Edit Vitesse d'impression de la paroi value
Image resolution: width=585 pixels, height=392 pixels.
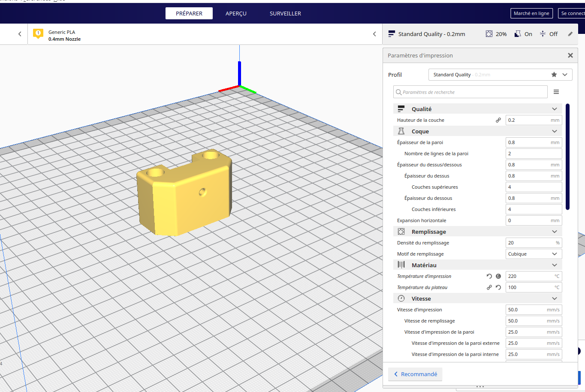534,332
